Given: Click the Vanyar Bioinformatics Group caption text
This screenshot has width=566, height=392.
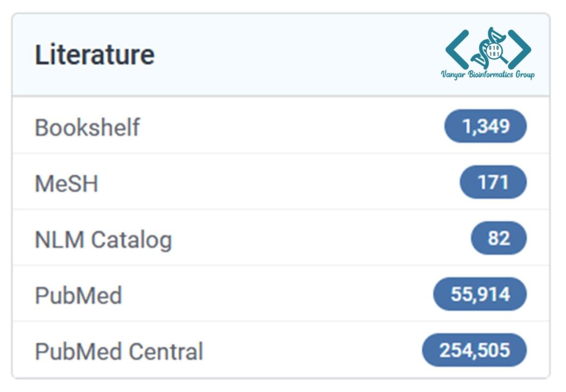Looking at the screenshot, I should click(488, 75).
